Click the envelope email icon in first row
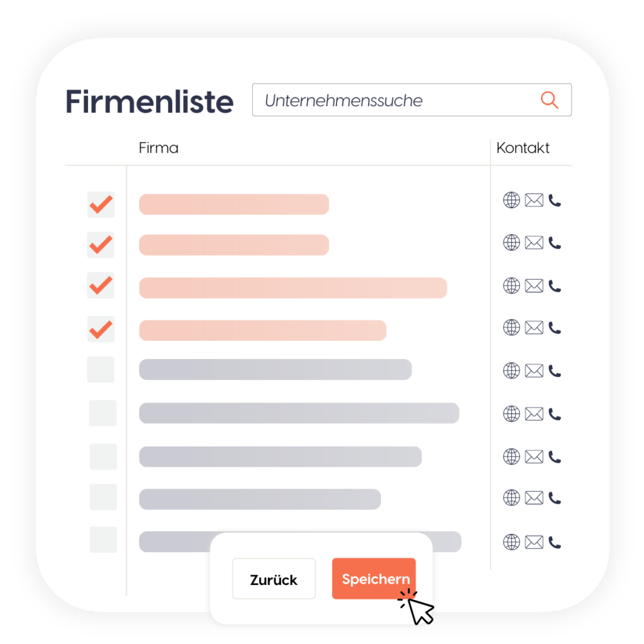Image resolution: width=644 pixels, height=644 pixels. coord(534,200)
